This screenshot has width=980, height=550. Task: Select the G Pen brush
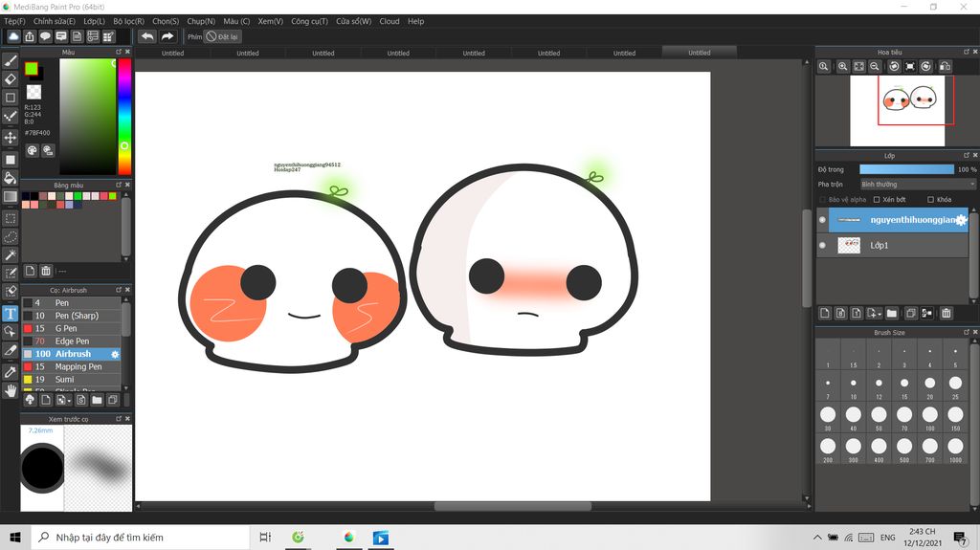[x=72, y=328]
